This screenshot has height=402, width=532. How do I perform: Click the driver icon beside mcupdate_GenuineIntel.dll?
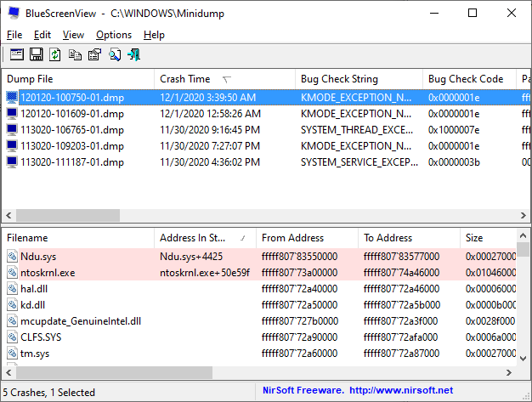coord(12,321)
